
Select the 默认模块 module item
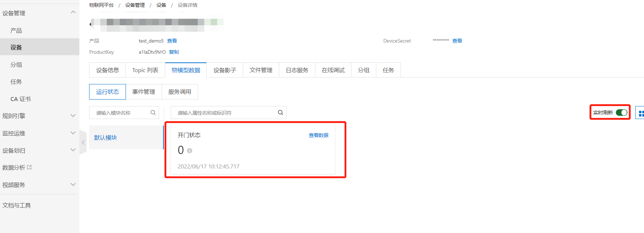pos(126,137)
